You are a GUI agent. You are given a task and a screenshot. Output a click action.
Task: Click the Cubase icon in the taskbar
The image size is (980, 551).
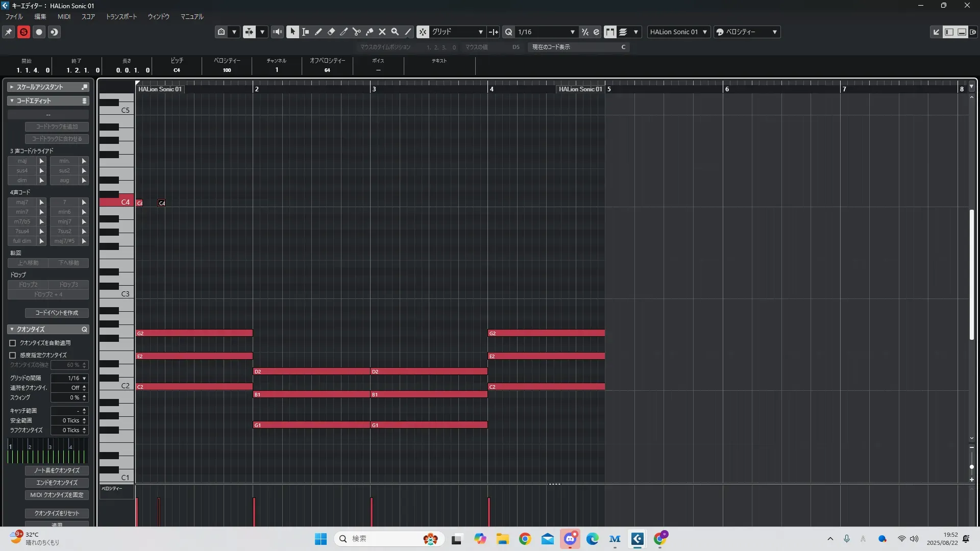[x=637, y=539]
